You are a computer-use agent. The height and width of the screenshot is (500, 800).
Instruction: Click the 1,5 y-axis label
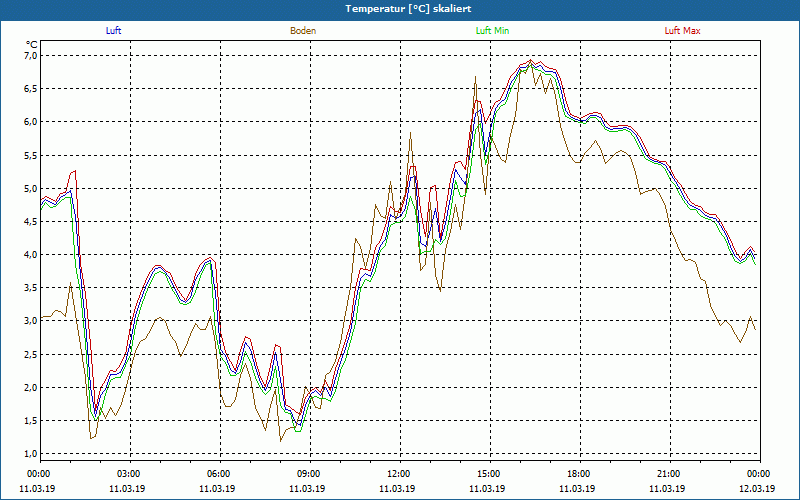pyautogui.click(x=31, y=420)
